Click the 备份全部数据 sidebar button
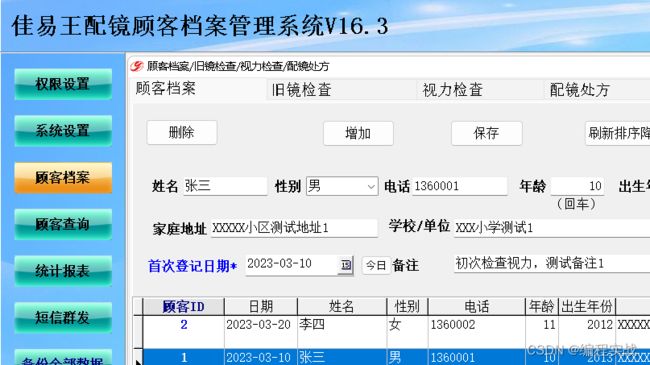This screenshot has height=365, width=650. click(x=63, y=358)
